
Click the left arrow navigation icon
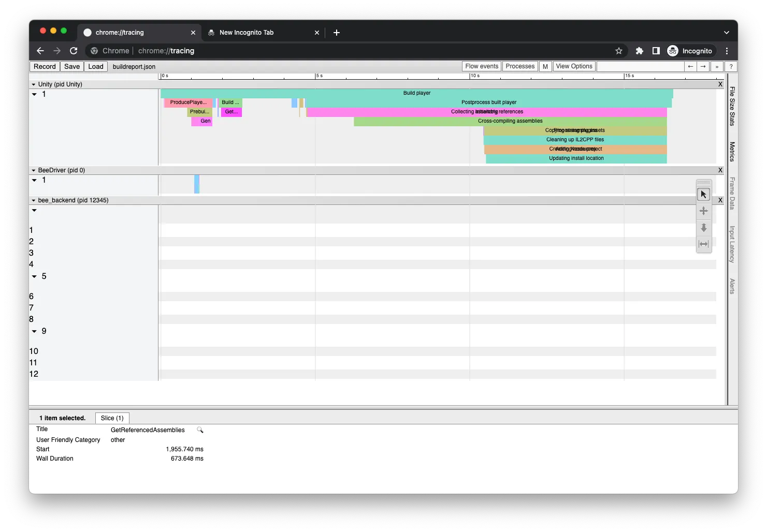(x=690, y=66)
